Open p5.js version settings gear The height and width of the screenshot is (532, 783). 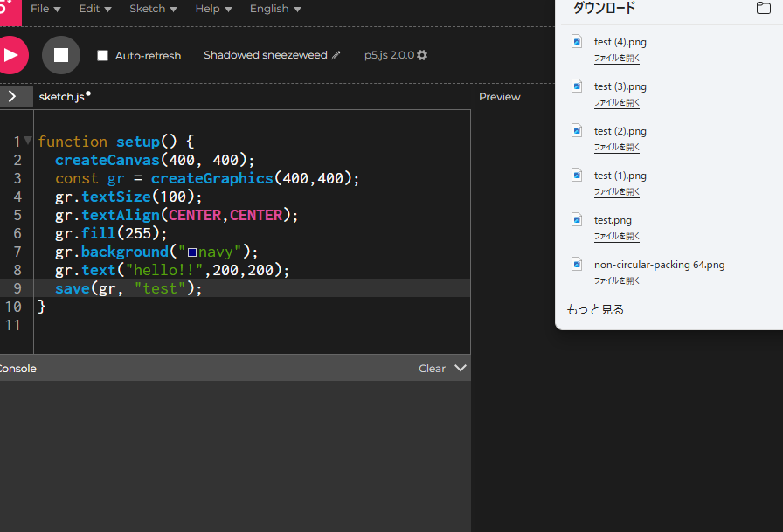pos(422,55)
